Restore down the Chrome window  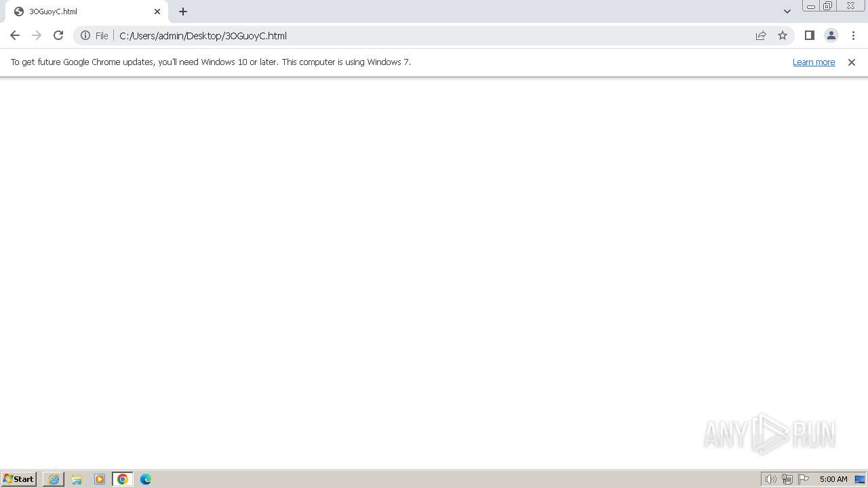(x=828, y=6)
